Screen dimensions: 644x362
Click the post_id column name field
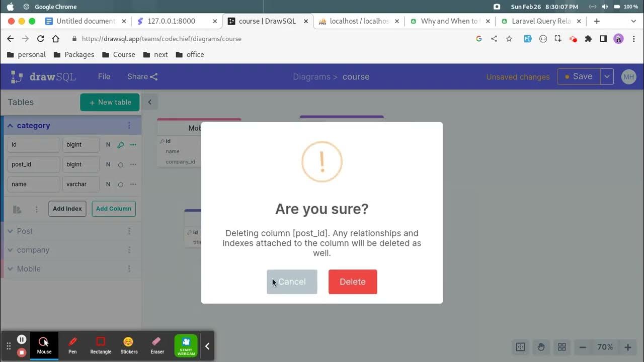tap(34, 164)
